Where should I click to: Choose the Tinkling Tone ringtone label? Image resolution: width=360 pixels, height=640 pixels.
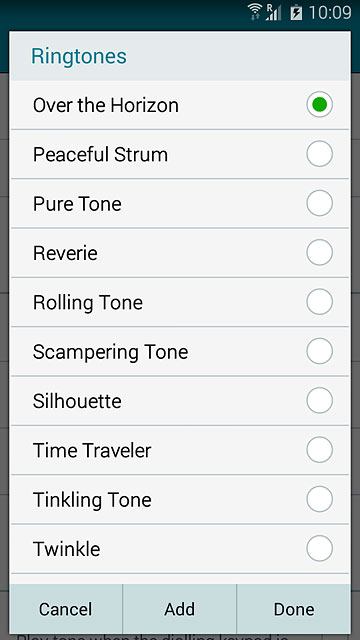click(x=92, y=500)
